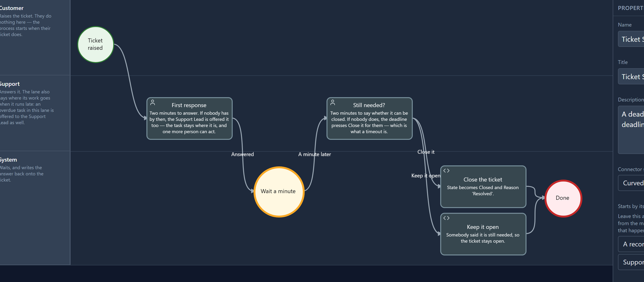The image size is (644, 282).
Task: Select the Ticket raised start event
Action: pyautogui.click(x=96, y=45)
